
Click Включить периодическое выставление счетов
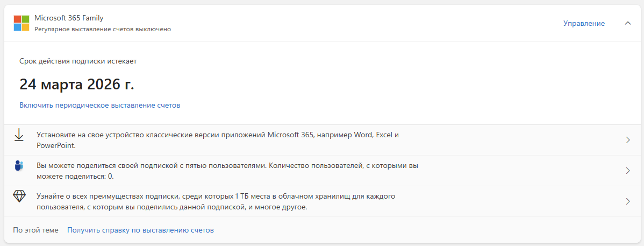coord(100,106)
